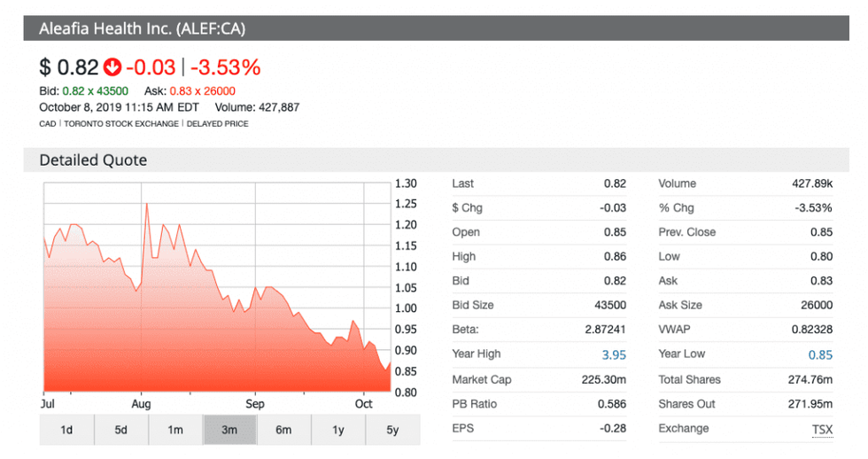Open the Year Low 0.85 link

(820, 354)
